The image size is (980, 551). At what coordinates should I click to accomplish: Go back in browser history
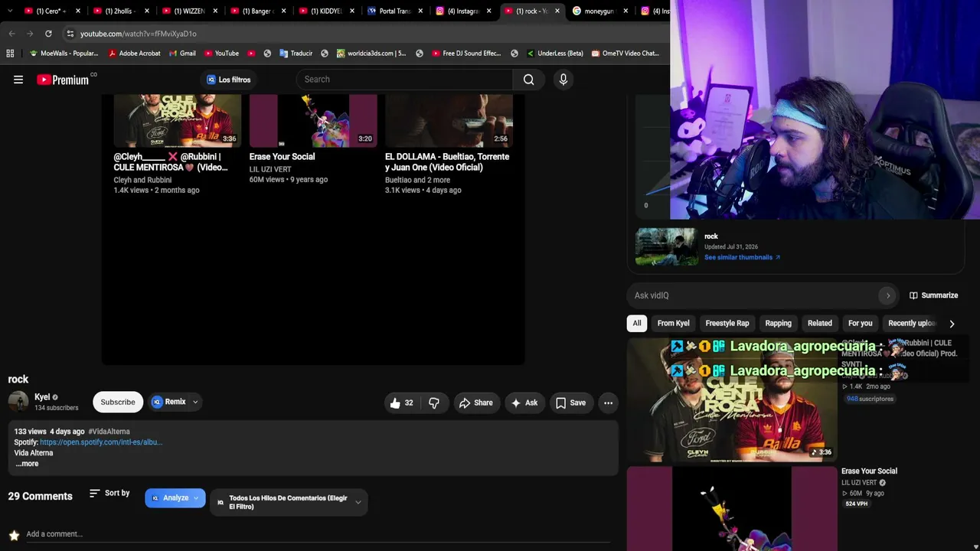click(x=11, y=34)
